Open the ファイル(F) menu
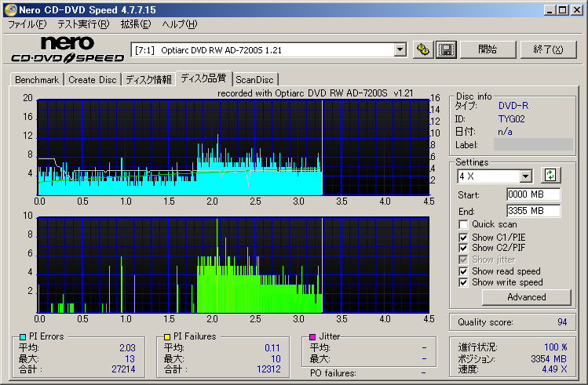Viewport: 588px width, 385px height. (27, 24)
